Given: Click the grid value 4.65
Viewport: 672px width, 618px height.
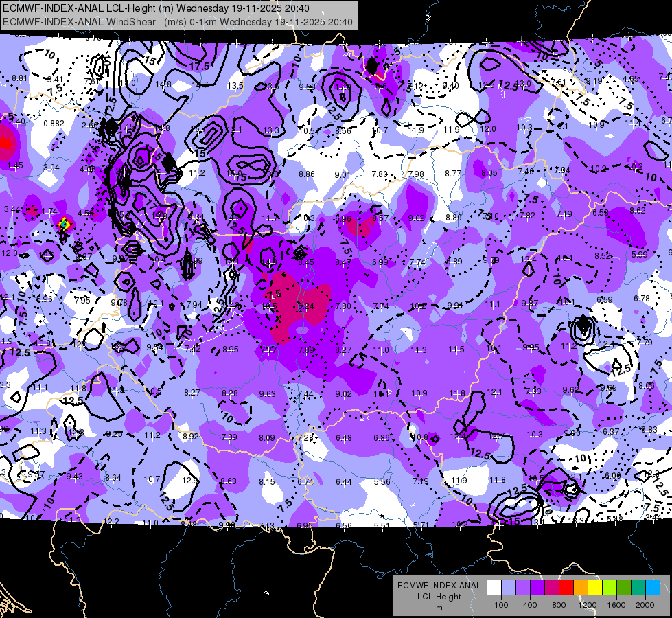Looking at the screenshot, I should pos(630,78).
